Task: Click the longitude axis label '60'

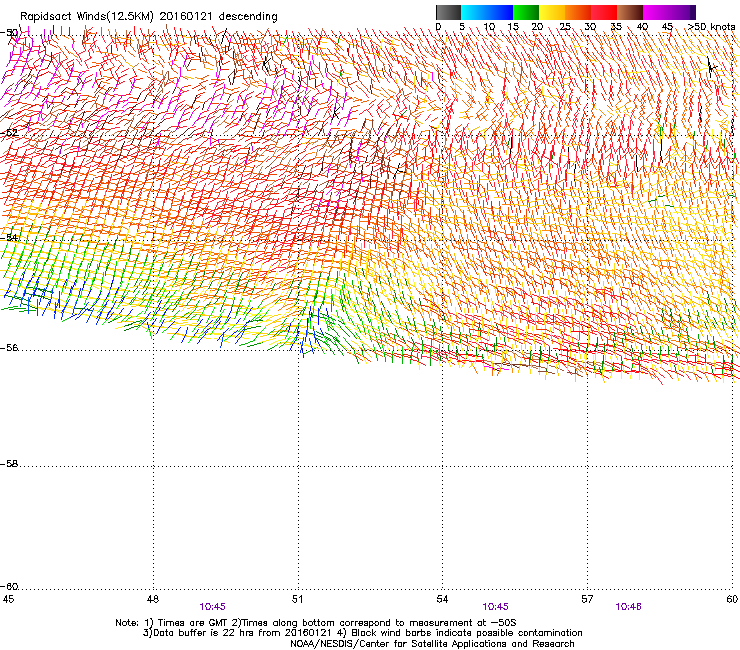Action: pos(732,599)
